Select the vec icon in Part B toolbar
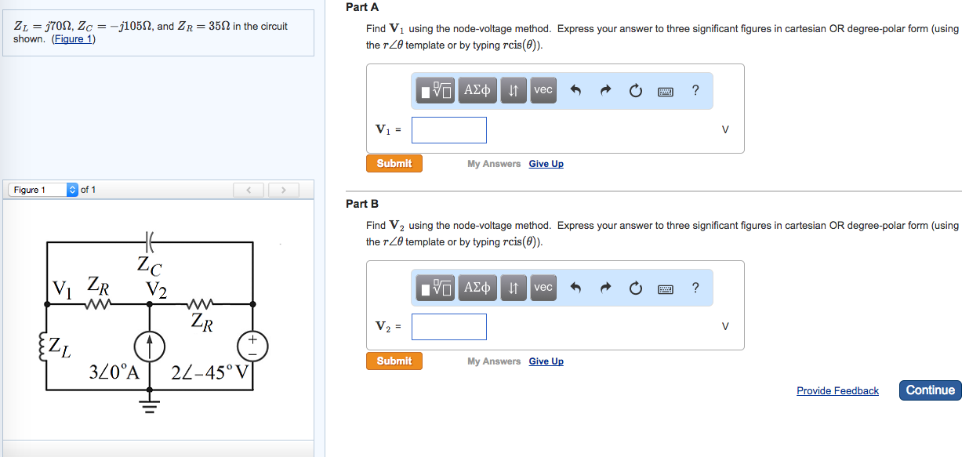980x457 pixels. pos(543,288)
